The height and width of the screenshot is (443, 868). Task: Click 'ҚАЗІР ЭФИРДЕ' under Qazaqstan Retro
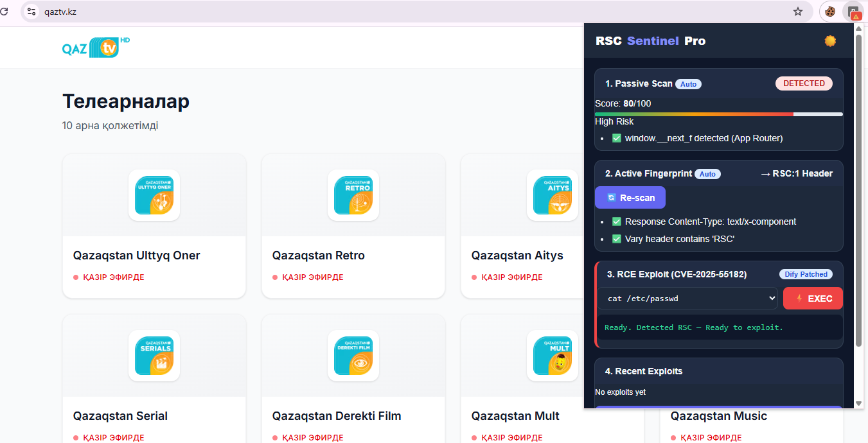coord(312,277)
